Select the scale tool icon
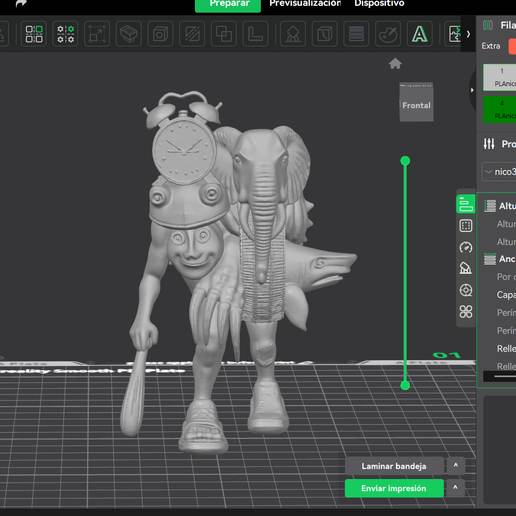 [97, 34]
